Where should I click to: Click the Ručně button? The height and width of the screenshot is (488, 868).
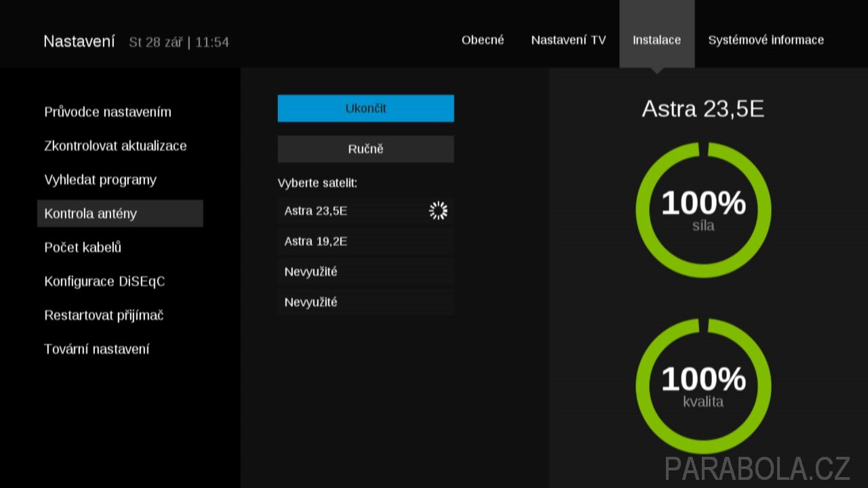pyautogui.click(x=366, y=149)
